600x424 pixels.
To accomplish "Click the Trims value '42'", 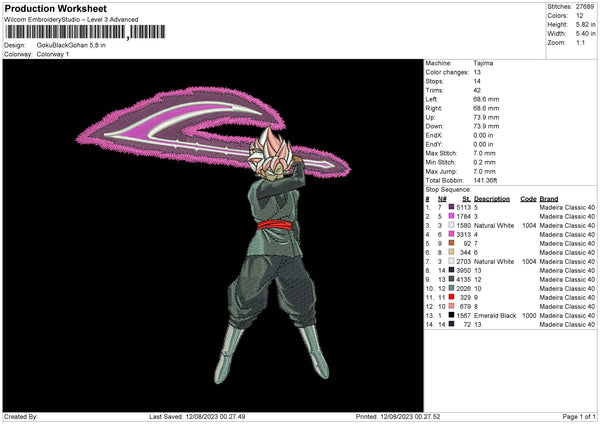I will point(477,90).
